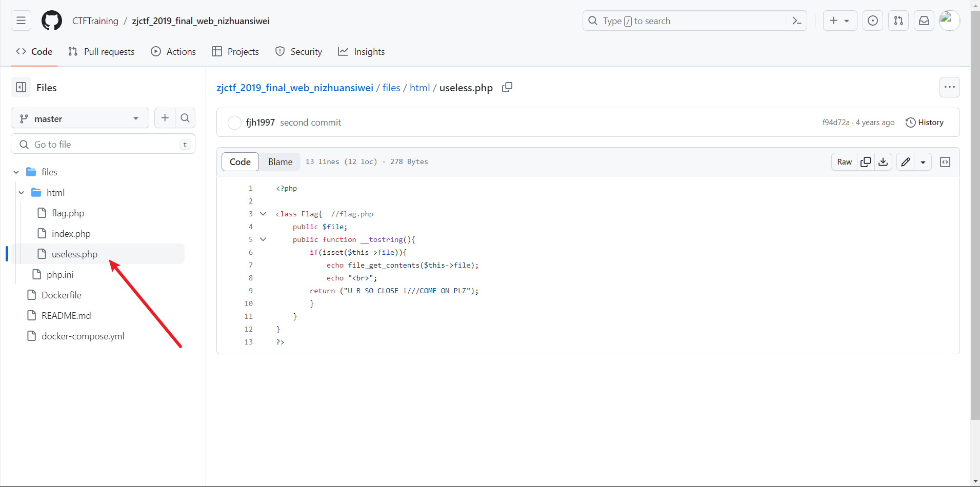Click the plus create new button
980x487 pixels.
[839, 21]
